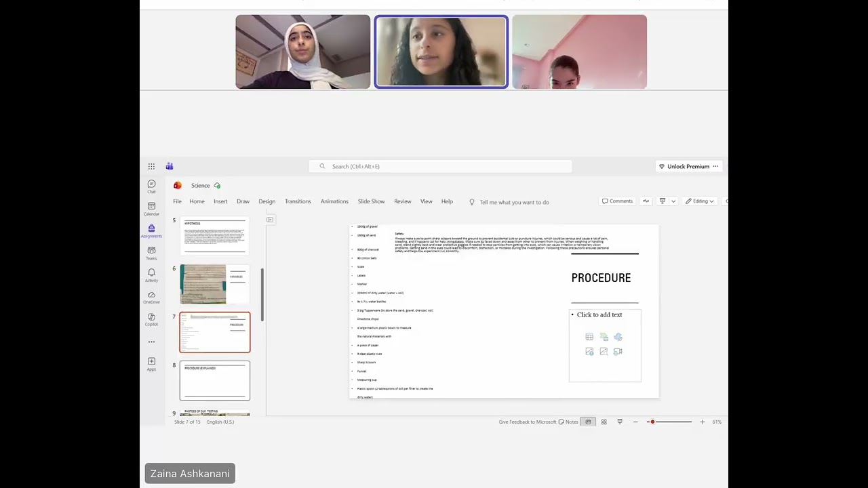Open Activity notifications in sidebar
This screenshot has width=868, height=488.
(x=151, y=275)
